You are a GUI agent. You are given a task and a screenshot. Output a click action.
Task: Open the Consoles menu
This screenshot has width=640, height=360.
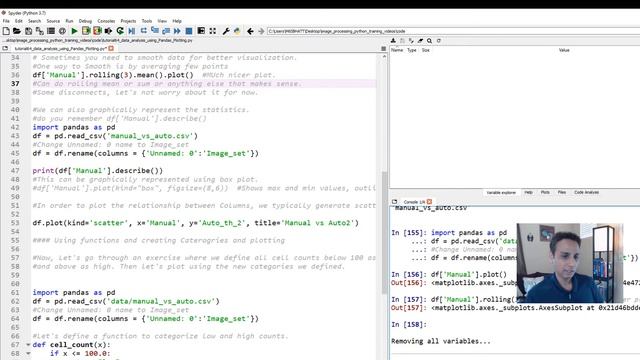click(106, 21)
